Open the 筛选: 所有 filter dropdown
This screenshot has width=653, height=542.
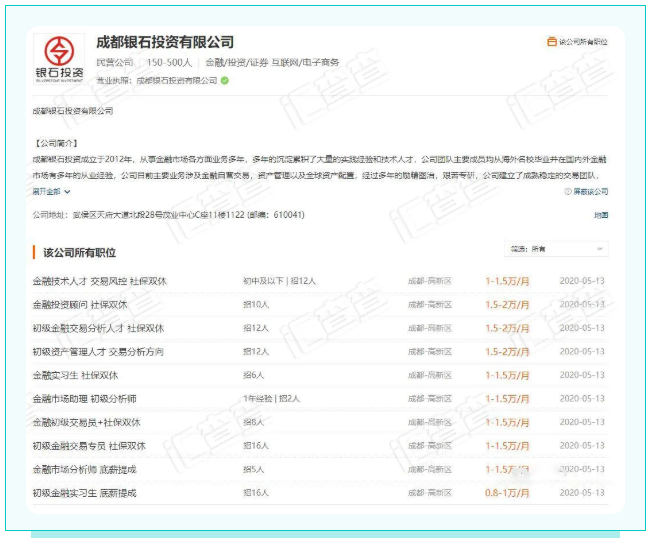tap(556, 249)
